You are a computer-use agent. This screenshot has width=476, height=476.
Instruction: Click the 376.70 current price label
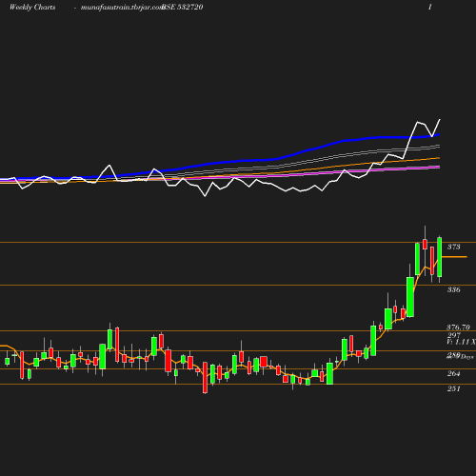tap(458, 327)
